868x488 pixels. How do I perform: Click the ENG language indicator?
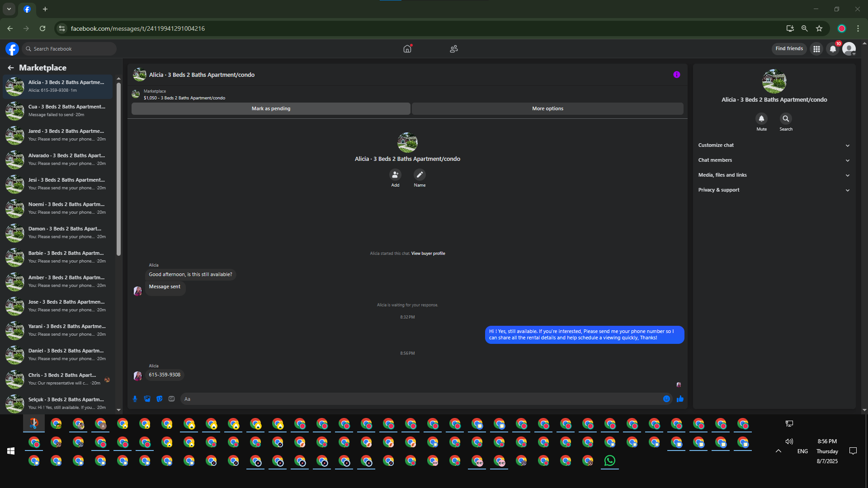pos(802,451)
